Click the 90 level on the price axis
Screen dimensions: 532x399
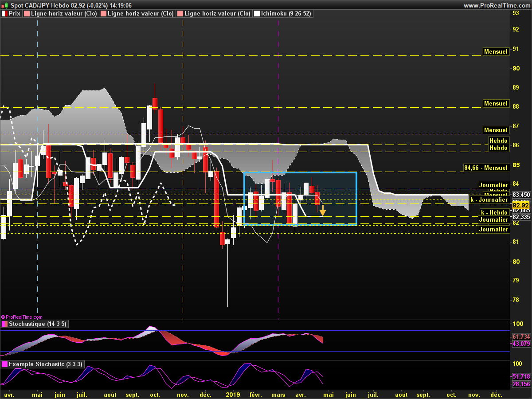(516, 68)
